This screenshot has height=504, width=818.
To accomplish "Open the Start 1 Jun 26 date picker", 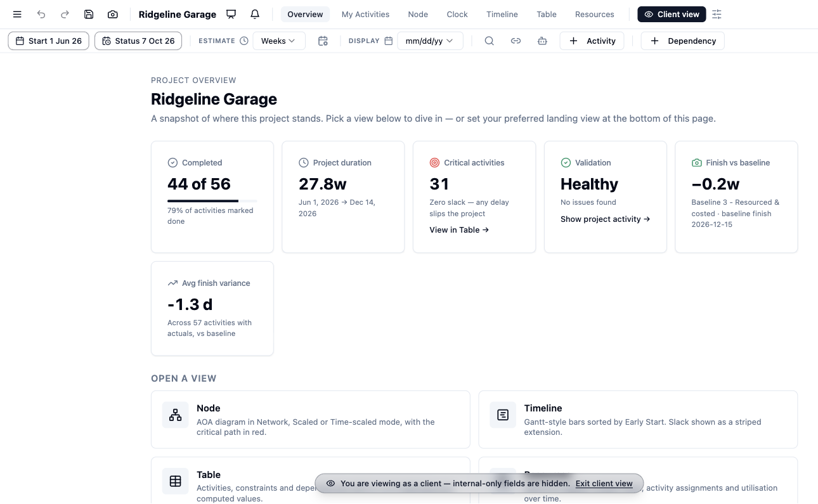I will click(x=48, y=41).
